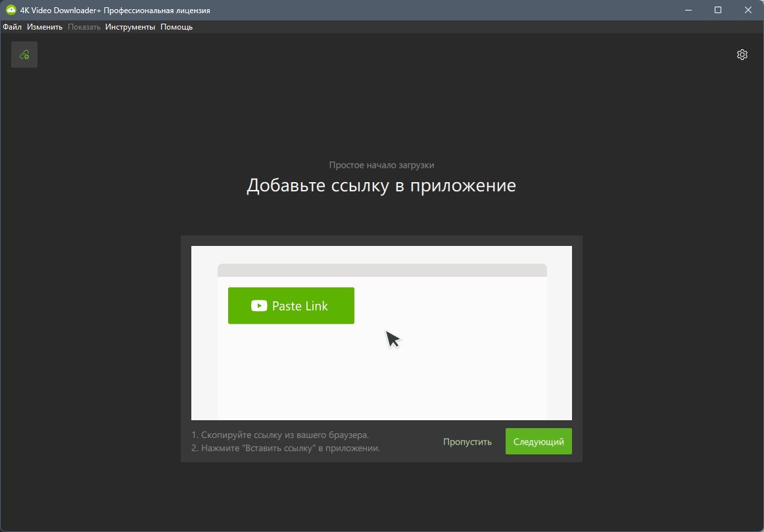
Task: Maximize the application window
Action: point(718,10)
